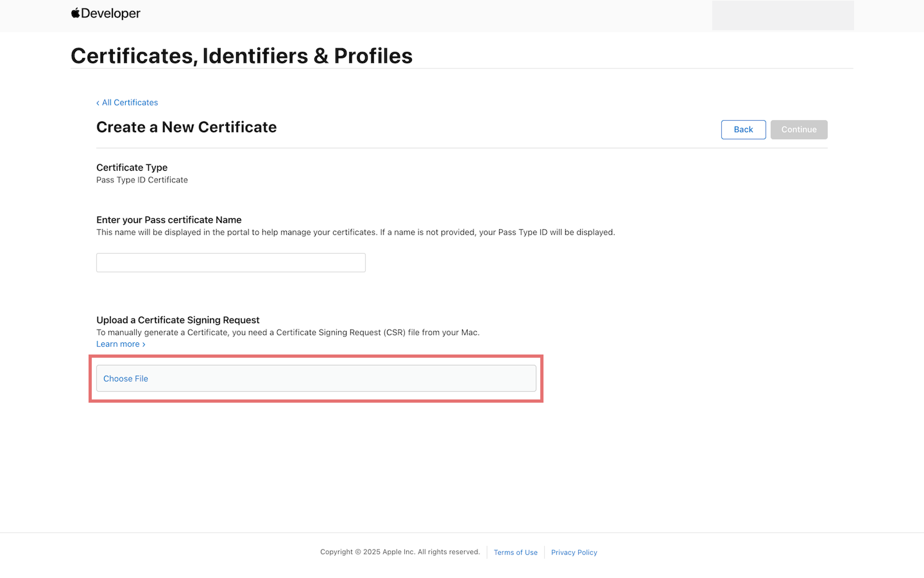924x578 pixels.
Task: Click Choose File to upload a CSR
Action: (x=126, y=379)
